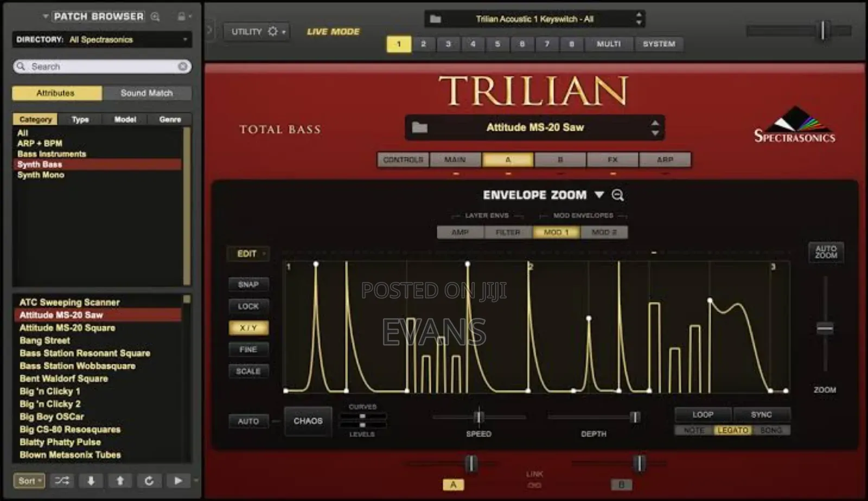The width and height of the screenshot is (868, 501).
Task: Click LIVE MODE
Action: pos(333,32)
